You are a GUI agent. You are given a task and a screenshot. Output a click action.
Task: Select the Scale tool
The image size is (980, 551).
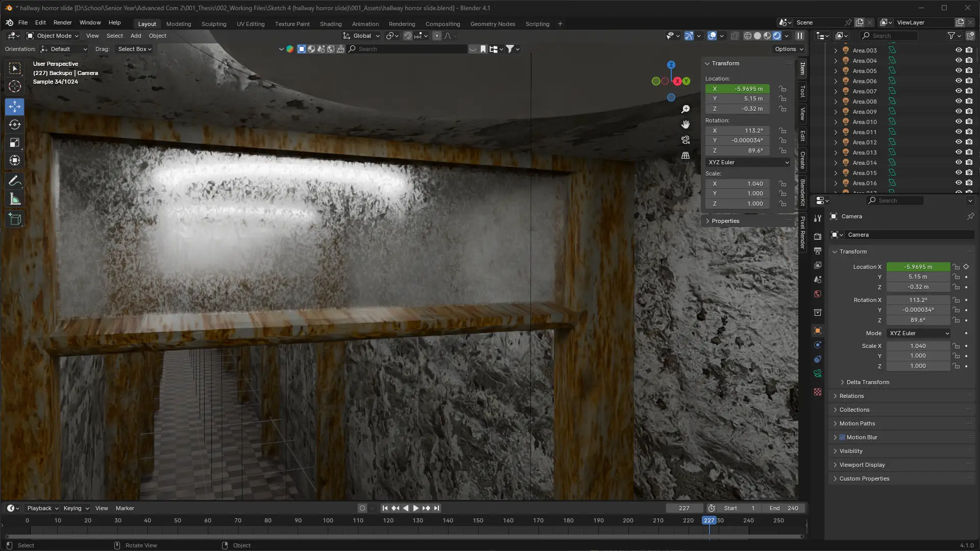coord(15,143)
